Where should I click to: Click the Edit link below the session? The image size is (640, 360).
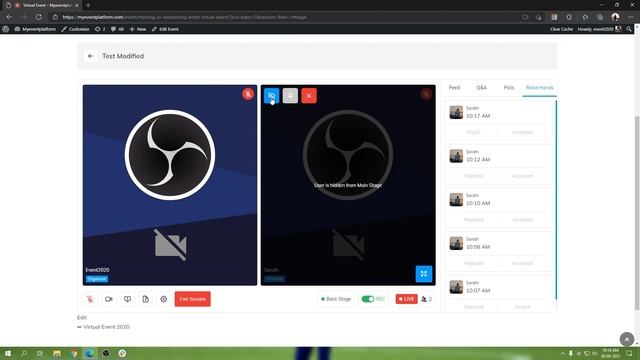pyautogui.click(x=82, y=317)
